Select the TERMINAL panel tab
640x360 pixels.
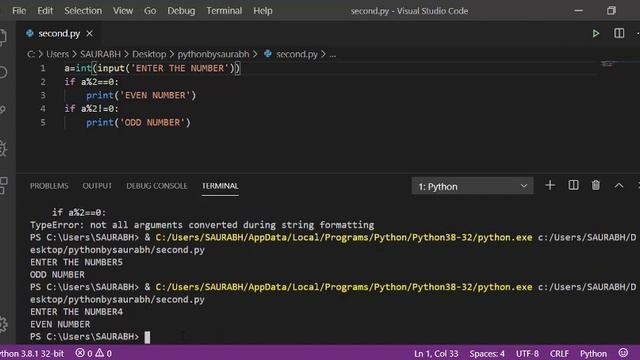pyautogui.click(x=220, y=186)
